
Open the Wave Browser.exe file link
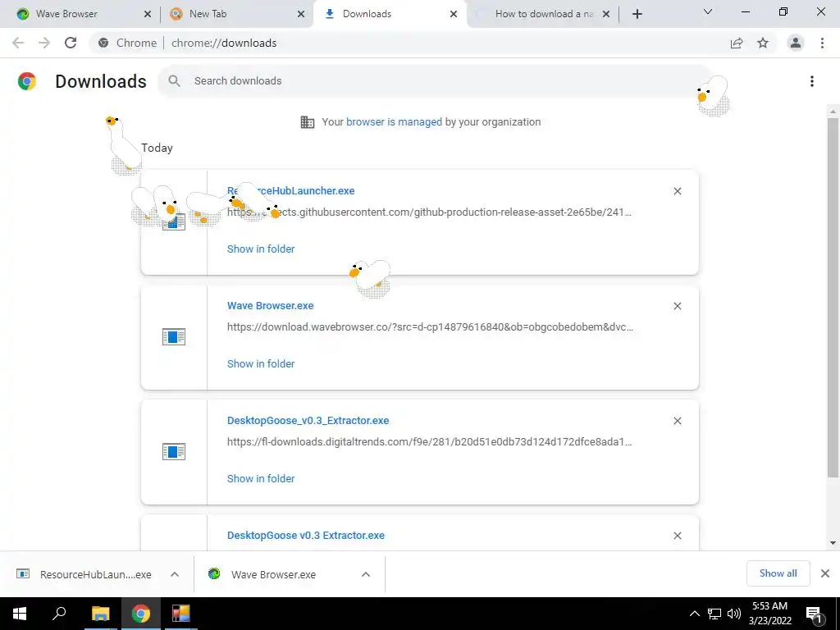271,306
